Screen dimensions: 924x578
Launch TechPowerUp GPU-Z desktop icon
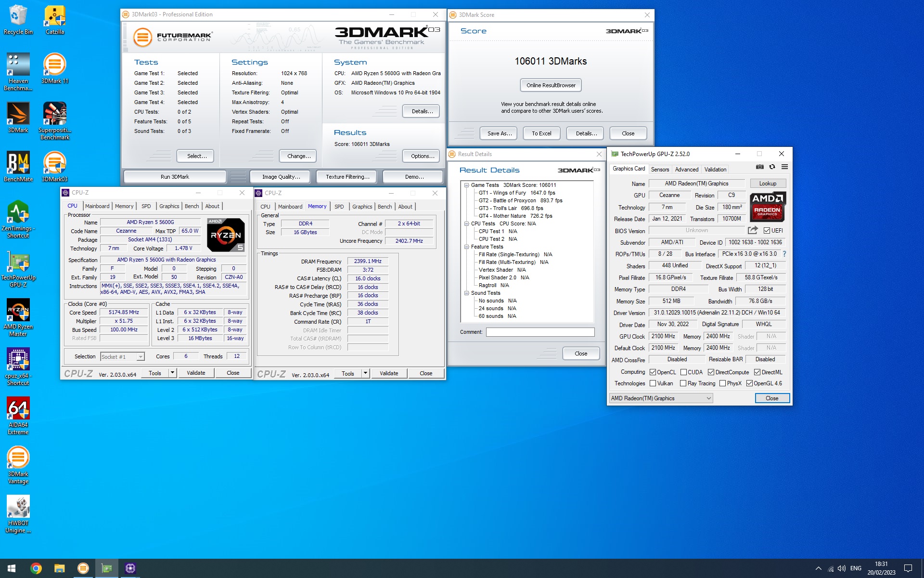[18, 268]
